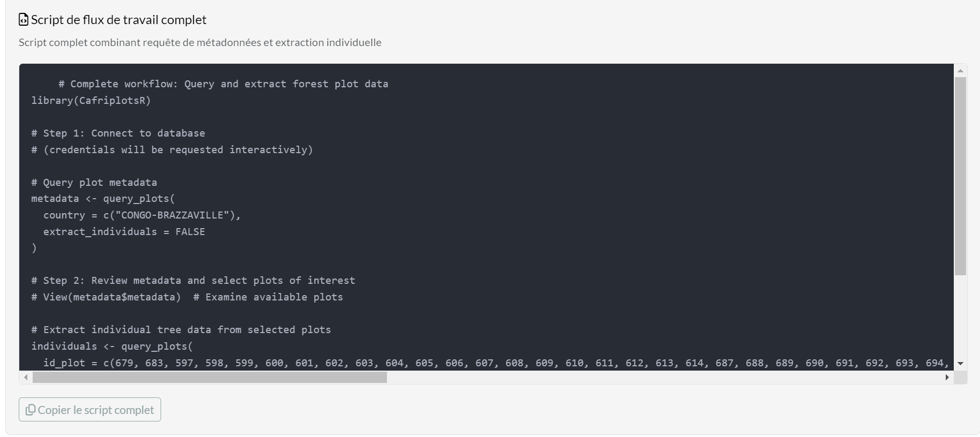The image size is (980, 437).
Task: Select the text 'query_plots(' under Query plot metadata
Action: pos(140,199)
